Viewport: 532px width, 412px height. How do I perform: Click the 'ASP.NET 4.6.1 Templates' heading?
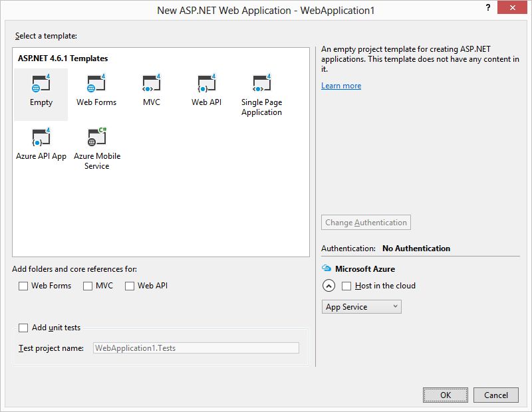click(x=63, y=58)
